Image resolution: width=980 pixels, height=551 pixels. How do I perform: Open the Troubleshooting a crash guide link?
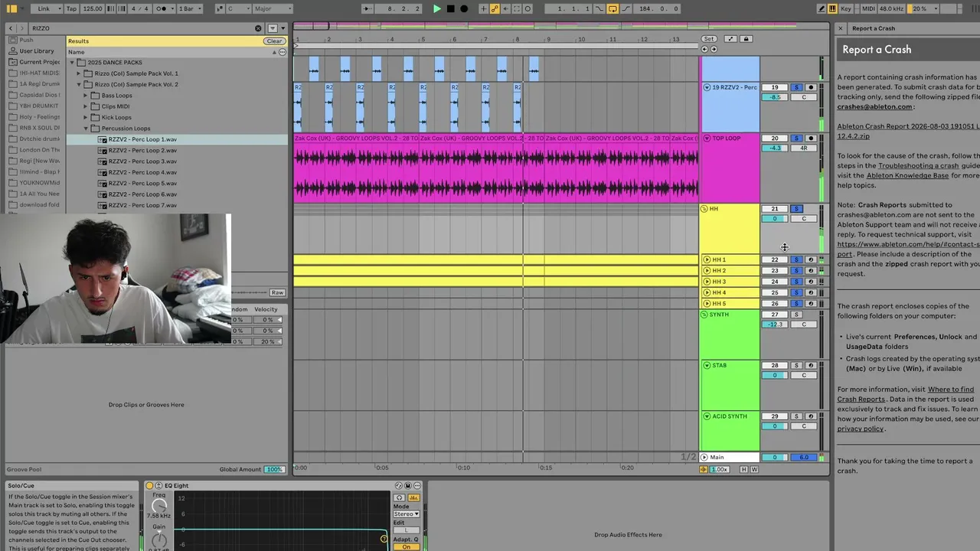[918, 165]
